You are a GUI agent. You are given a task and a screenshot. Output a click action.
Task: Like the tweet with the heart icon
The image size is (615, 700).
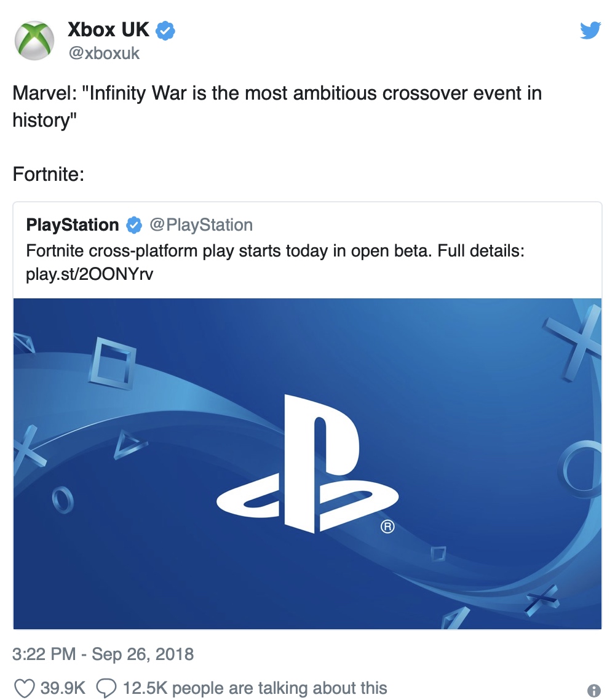pyautogui.click(x=24, y=687)
